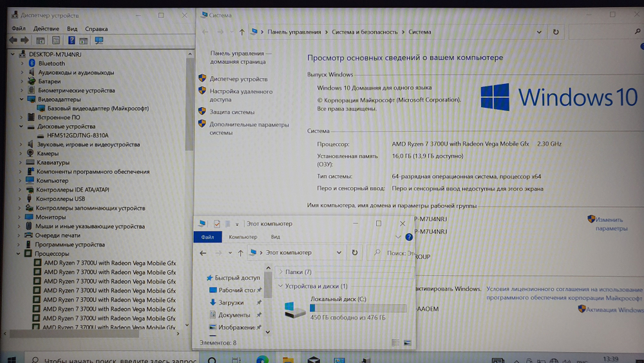Collapse the Дисковые устройства category
The width and height of the screenshot is (644, 363).
21,126
